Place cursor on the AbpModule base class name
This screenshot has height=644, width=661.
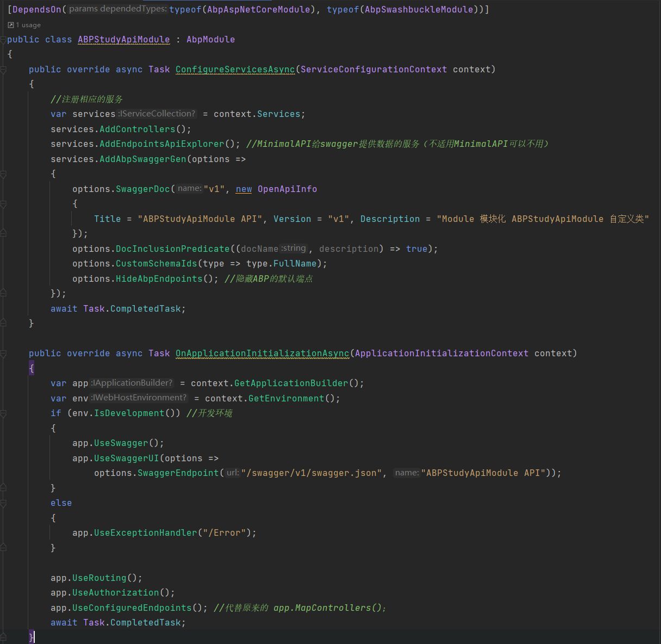(210, 39)
